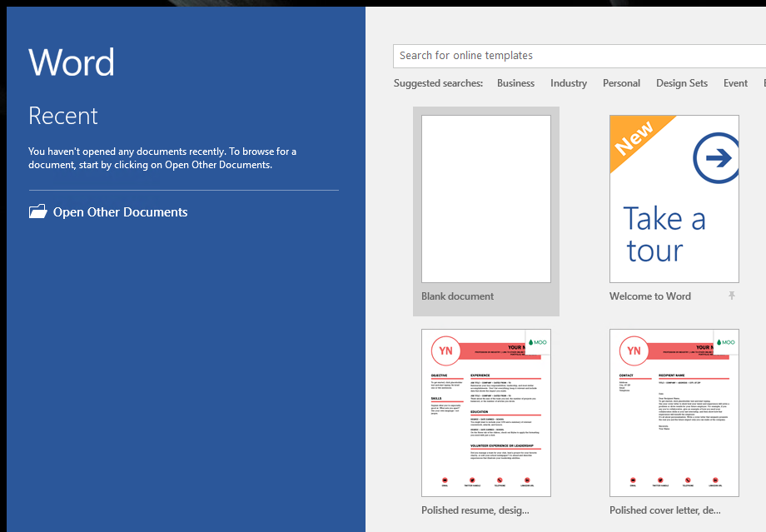Image resolution: width=766 pixels, height=532 pixels.
Task: Open the Polished cover letter template thumbnail
Action: tap(674, 413)
